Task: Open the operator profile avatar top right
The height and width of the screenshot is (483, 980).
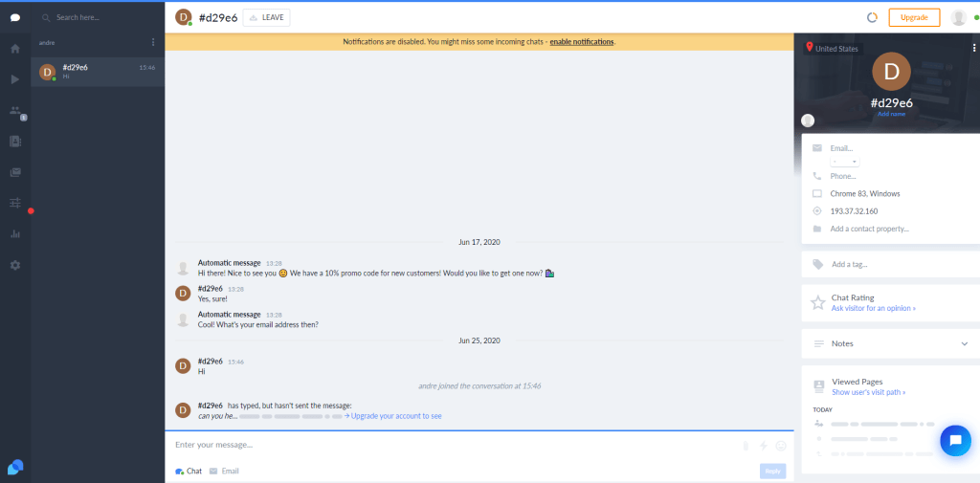Action: 958,17
